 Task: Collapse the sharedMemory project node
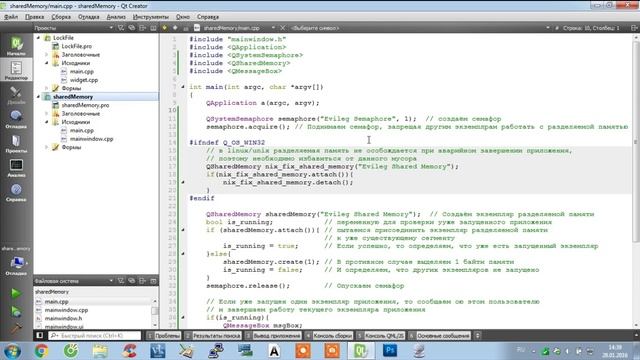(x=39, y=97)
